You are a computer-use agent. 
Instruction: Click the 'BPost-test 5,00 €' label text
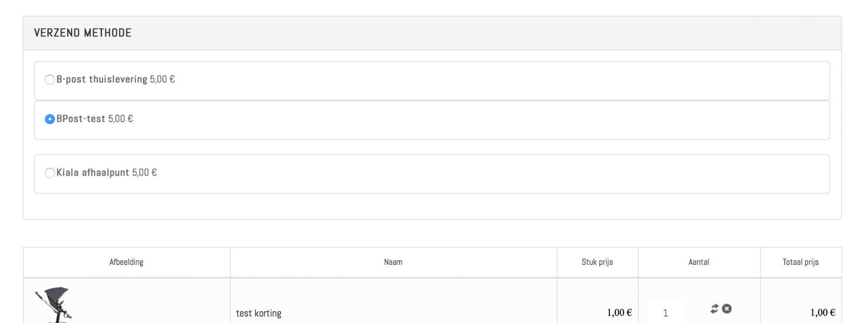tap(95, 119)
